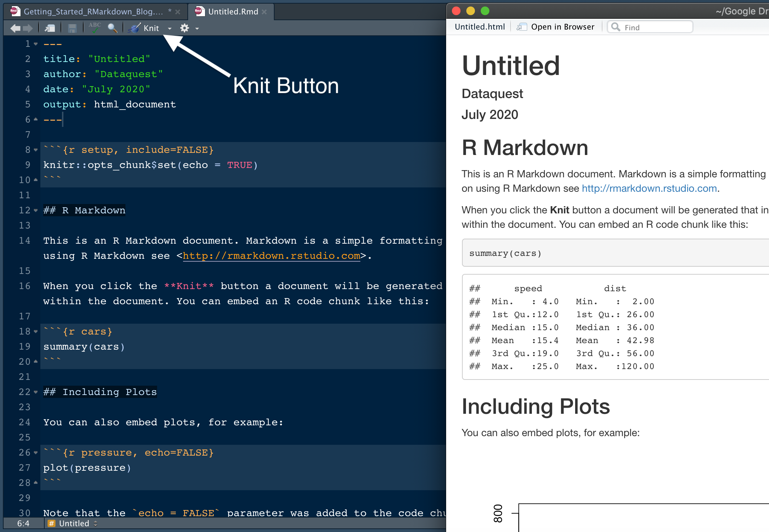
Task: Click the fold arrow at line 6
Action: click(x=36, y=119)
